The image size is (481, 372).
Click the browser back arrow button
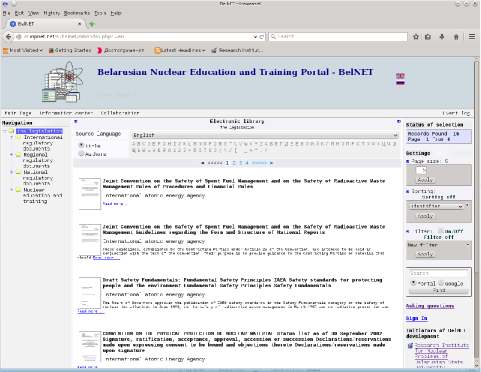[9, 37]
